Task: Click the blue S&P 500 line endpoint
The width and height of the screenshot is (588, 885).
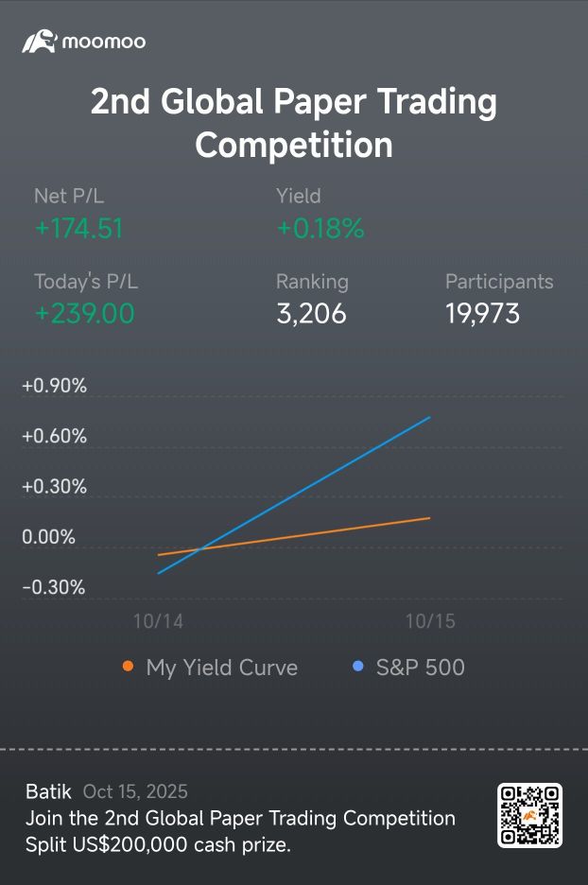Action: click(x=429, y=417)
